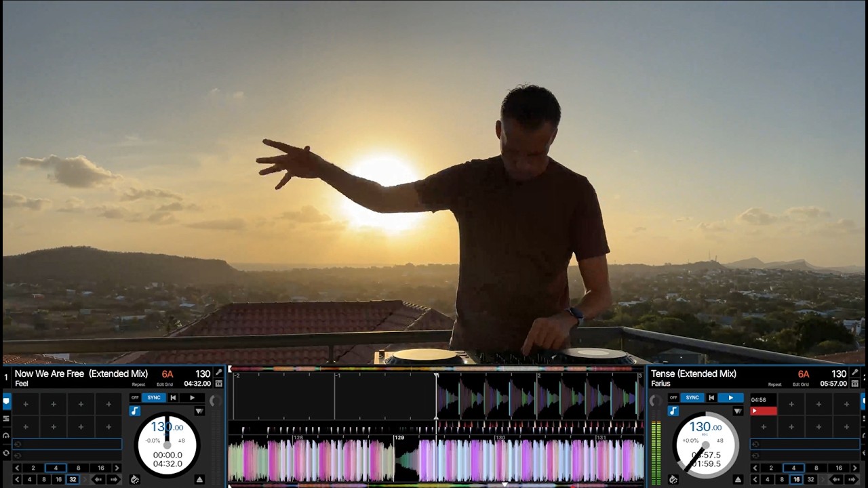Shift auto-loop sizes left on deck 2
868x488 pixels.
[x=755, y=468]
